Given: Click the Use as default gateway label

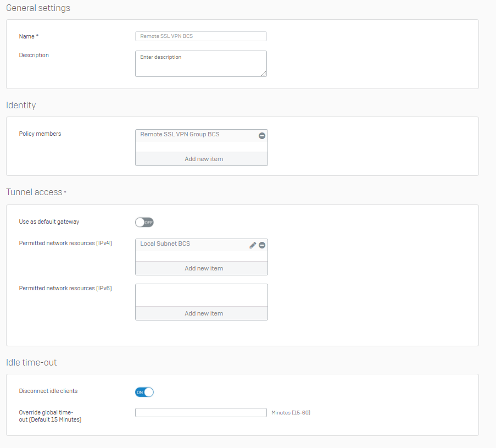Looking at the screenshot, I should click(x=49, y=222).
